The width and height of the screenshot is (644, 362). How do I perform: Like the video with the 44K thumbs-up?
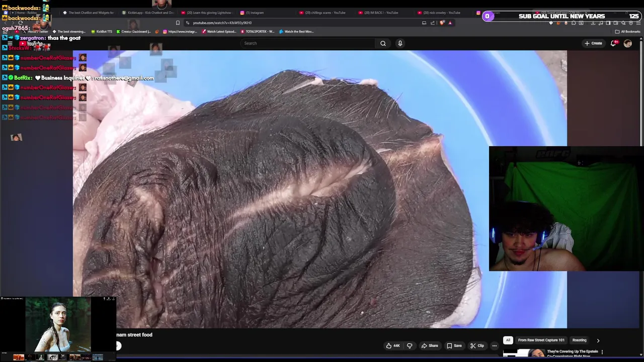tap(393, 346)
